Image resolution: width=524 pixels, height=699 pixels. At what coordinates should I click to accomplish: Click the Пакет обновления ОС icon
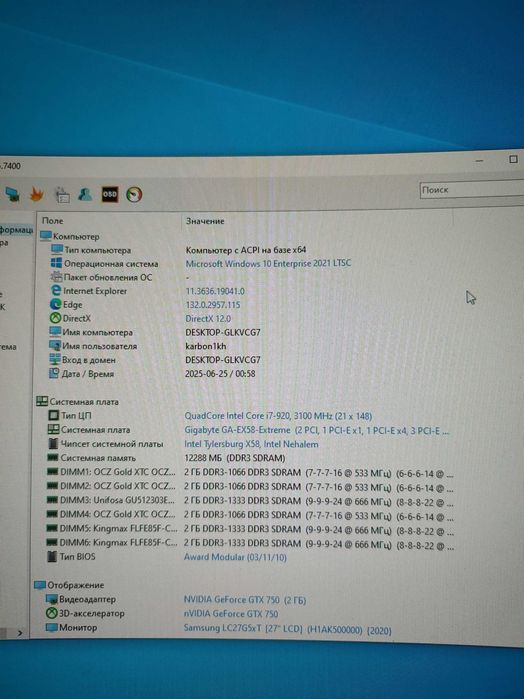click(56, 277)
